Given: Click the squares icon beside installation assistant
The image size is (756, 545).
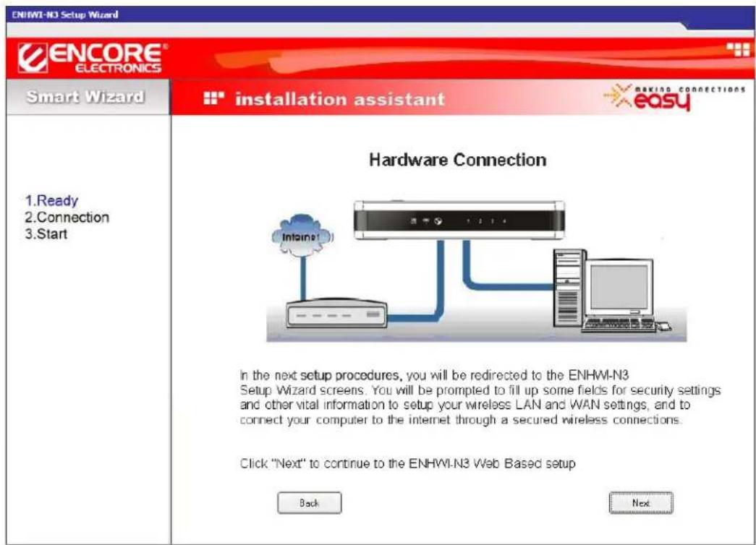Looking at the screenshot, I should [x=213, y=98].
